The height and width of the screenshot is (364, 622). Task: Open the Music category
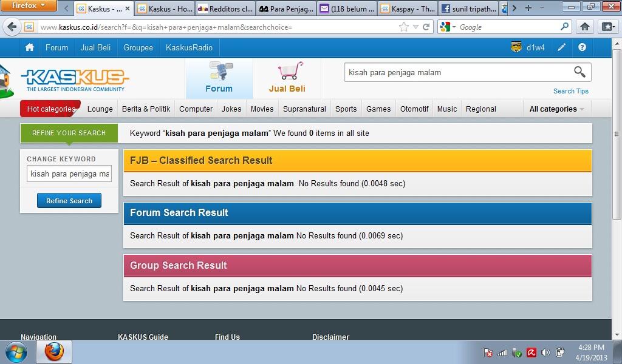point(447,109)
